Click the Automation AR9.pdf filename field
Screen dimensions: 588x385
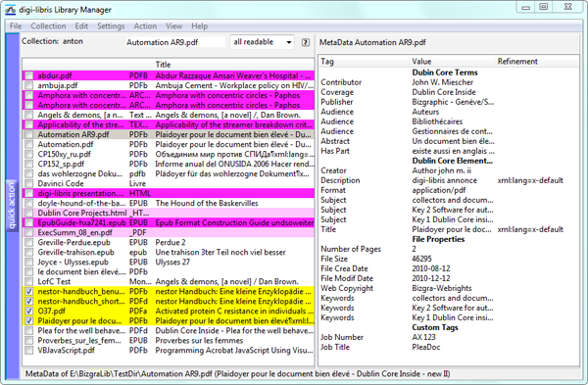coord(175,42)
